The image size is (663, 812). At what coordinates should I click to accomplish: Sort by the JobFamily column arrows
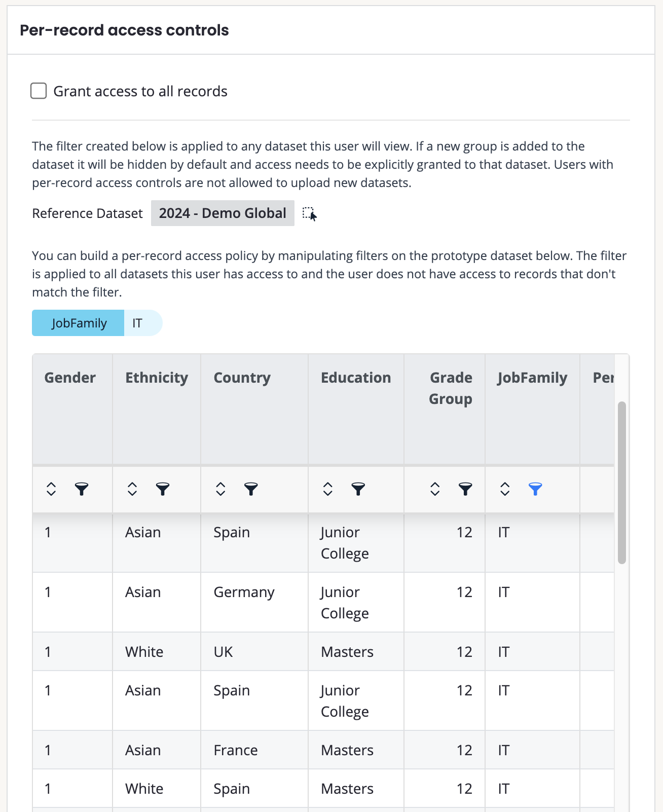point(505,489)
